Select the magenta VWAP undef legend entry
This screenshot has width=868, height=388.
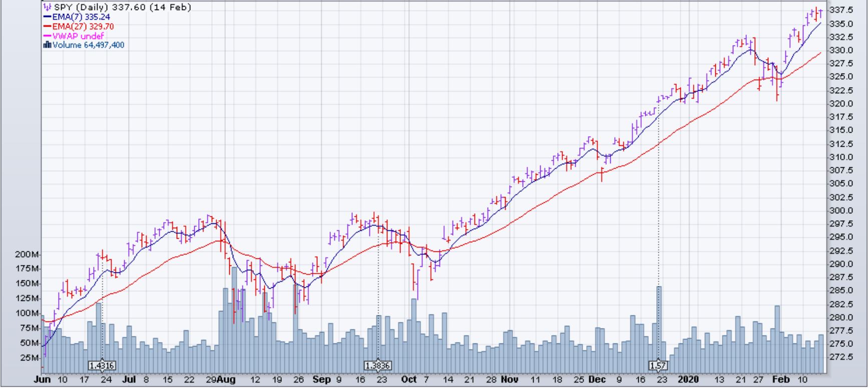78,36
